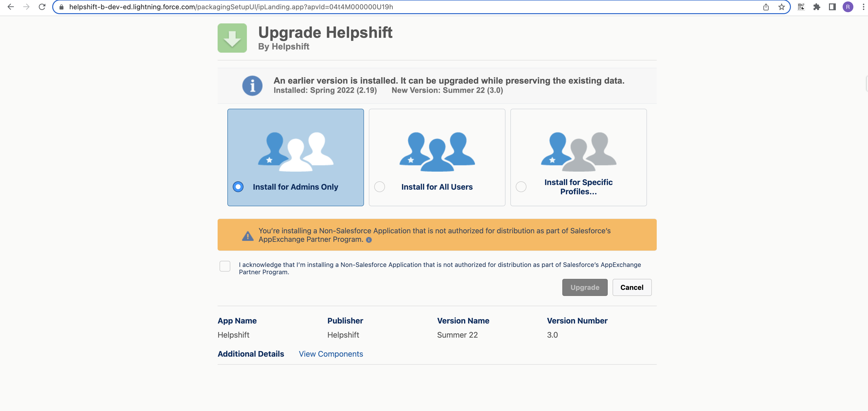Click the green download package icon
The width and height of the screenshot is (868, 411).
click(232, 38)
